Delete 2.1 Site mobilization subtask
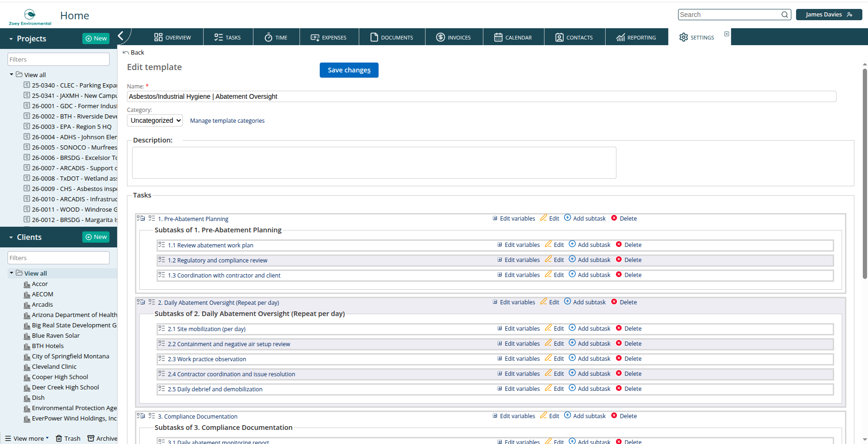The image size is (868, 444). tap(629, 328)
